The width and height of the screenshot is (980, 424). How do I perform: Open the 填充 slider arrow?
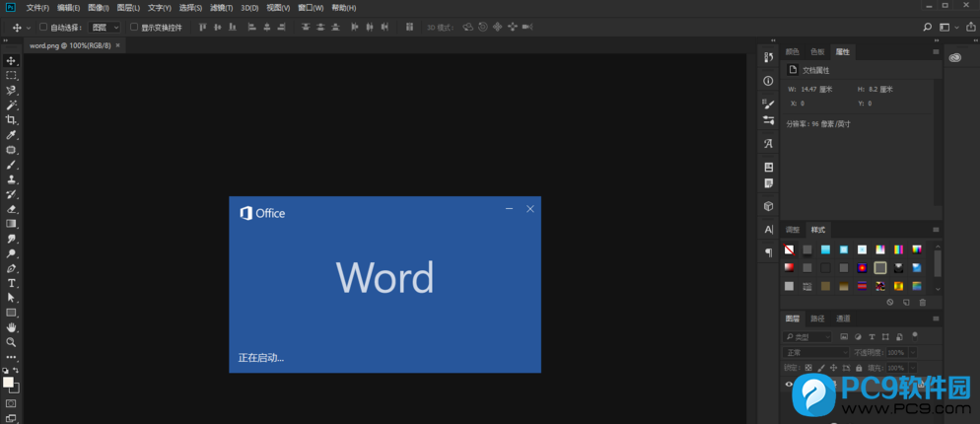coord(913,368)
